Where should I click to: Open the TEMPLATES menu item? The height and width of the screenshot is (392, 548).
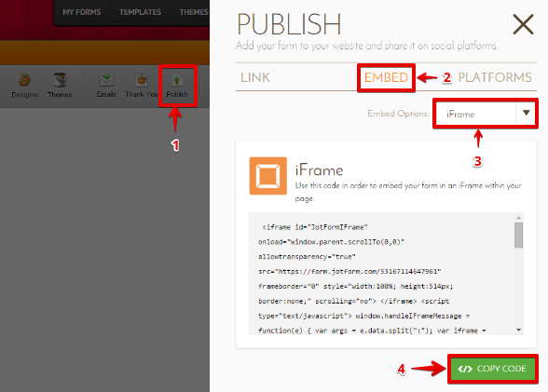pyautogui.click(x=140, y=12)
